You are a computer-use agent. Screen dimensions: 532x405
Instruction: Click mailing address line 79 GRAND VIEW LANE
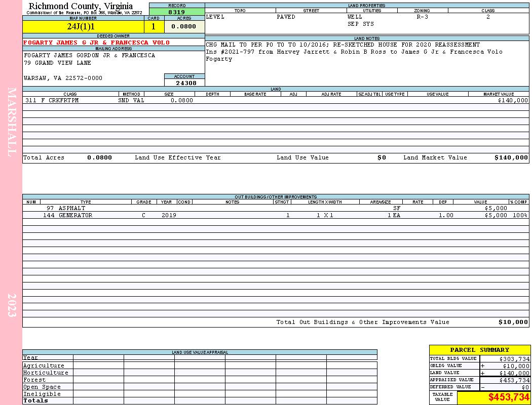tap(57, 63)
